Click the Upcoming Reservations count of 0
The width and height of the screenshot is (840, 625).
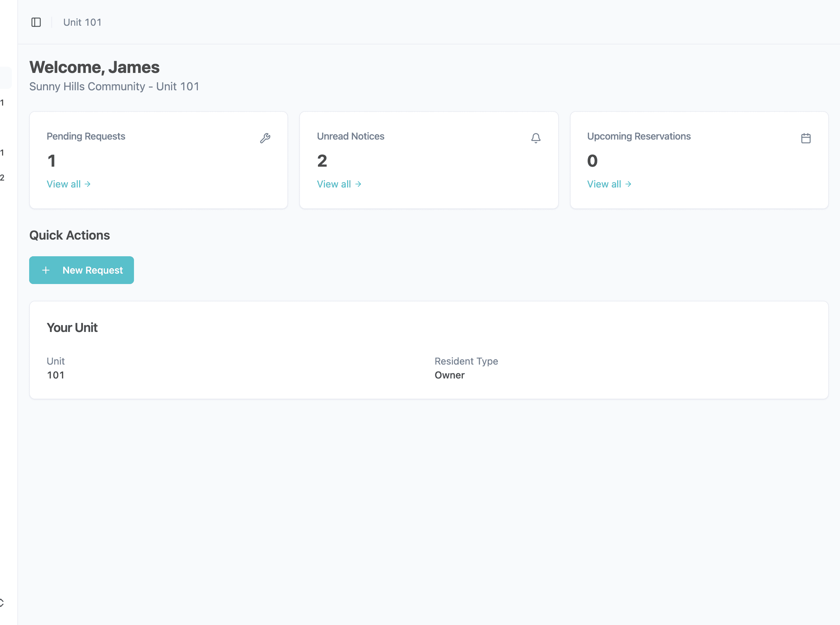point(592,161)
